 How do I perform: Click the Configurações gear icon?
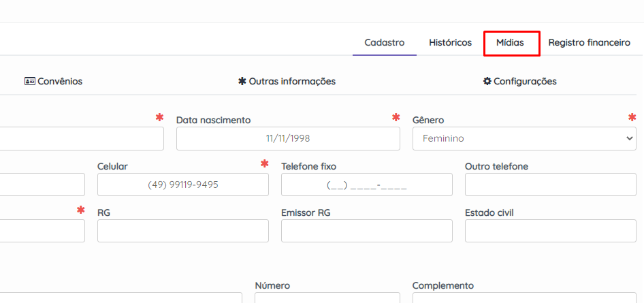[x=487, y=81]
